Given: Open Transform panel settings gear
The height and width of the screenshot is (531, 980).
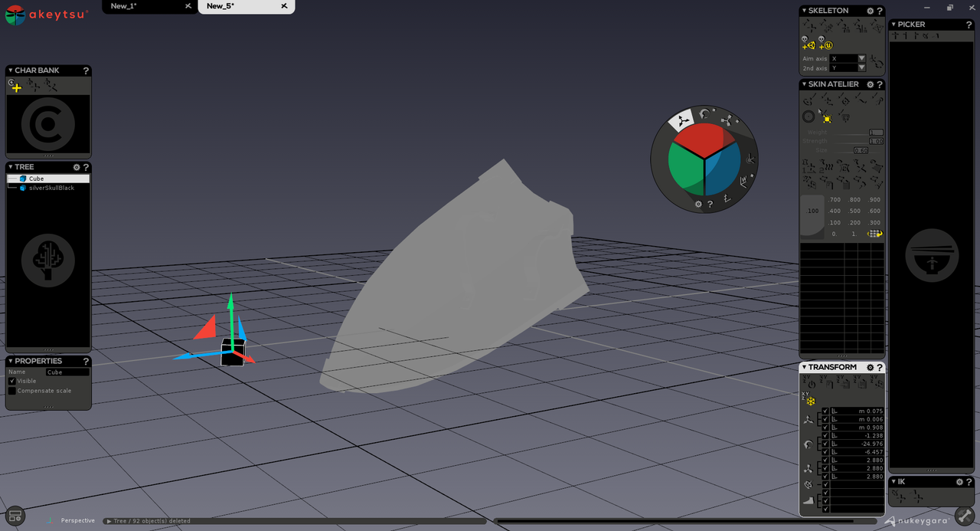Looking at the screenshot, I should click(871, 368).
